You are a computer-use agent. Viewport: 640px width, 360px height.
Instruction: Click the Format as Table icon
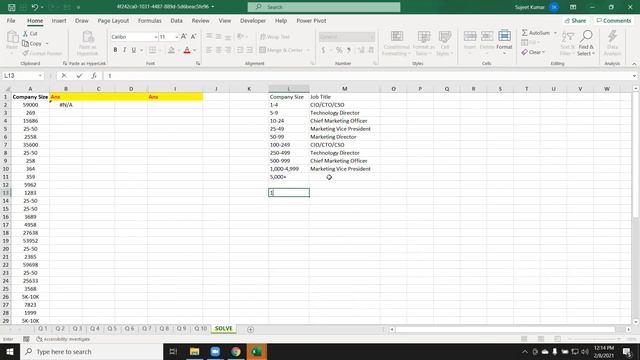click(x=424, y=37)
